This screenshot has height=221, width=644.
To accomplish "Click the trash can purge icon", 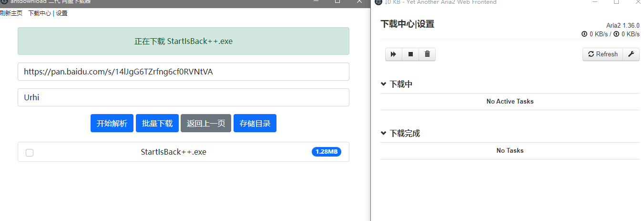I will (x=427, y=54).
